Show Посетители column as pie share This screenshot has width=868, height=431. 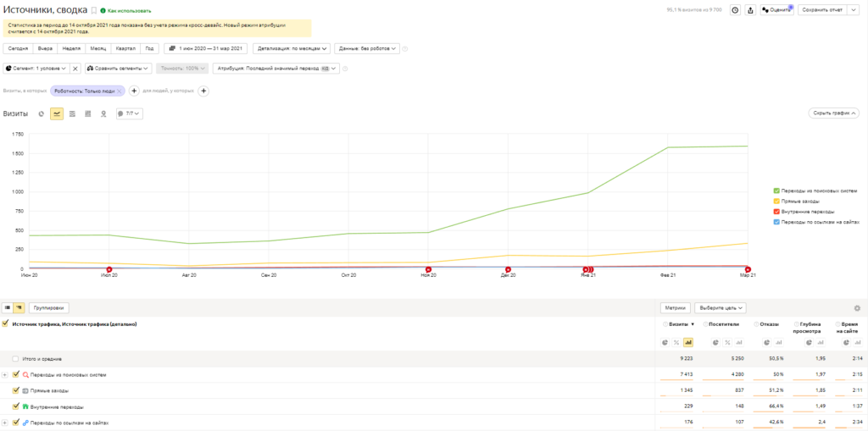715,342
